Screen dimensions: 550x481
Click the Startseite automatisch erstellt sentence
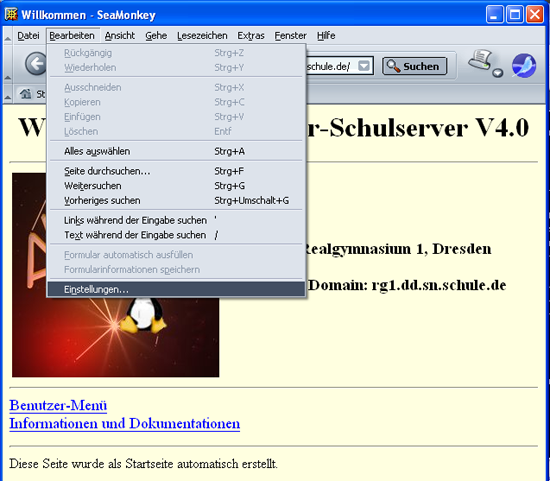(x=143, y=464)
